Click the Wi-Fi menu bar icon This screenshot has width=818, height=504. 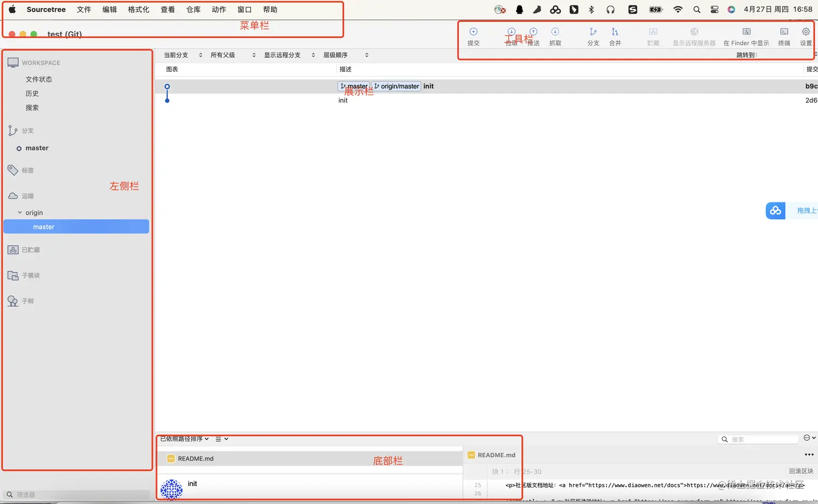pyautogui.click(x=678, y=10)
